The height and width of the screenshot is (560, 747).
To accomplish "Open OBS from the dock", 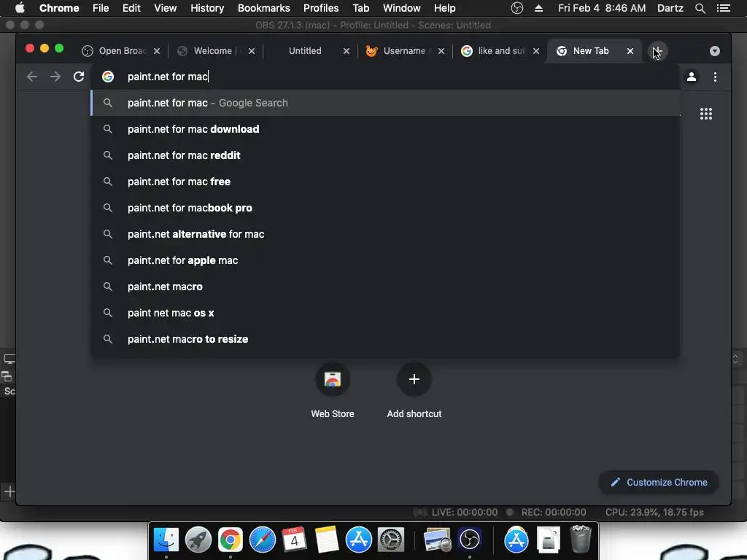I will click(x=469, y=540).
